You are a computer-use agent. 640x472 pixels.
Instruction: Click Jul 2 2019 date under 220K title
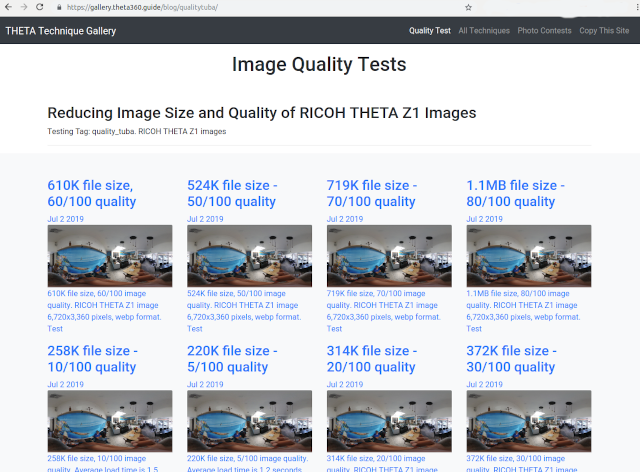point(205,384)
